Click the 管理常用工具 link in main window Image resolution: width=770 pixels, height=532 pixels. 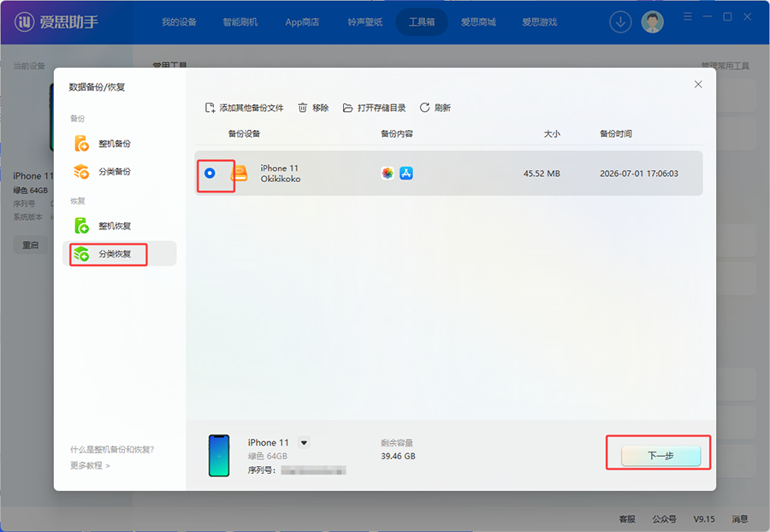(726, 66)
